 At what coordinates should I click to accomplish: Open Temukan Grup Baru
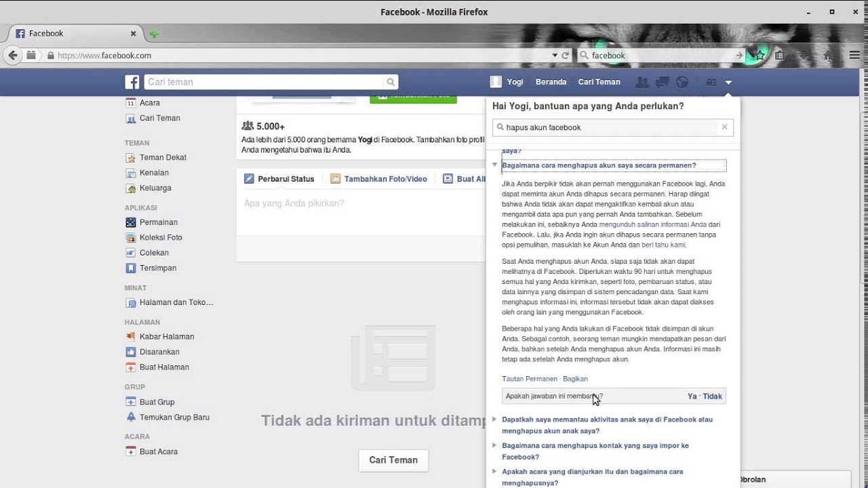[174, 417]
